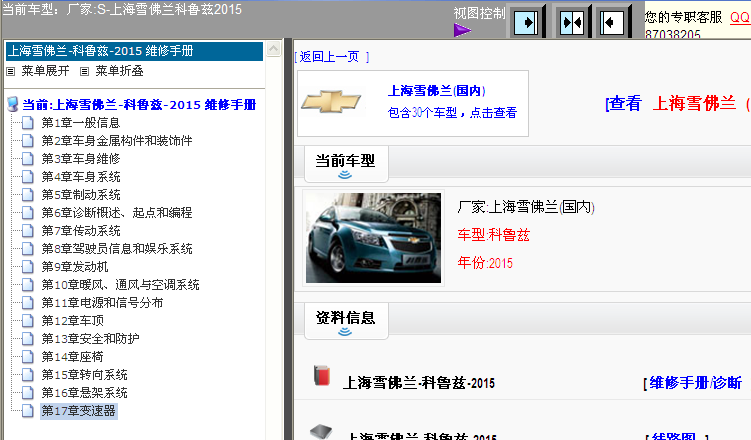Click page icon next to 第5章制动系统
This screenshot has width=751, height=440.
click(28, 195)
